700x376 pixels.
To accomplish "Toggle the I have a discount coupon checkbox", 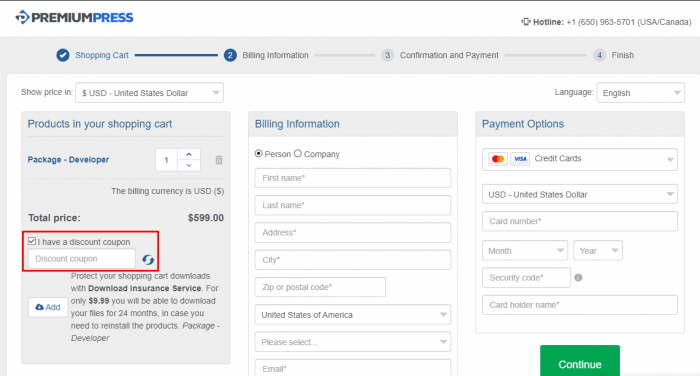I will pos(32,241).
